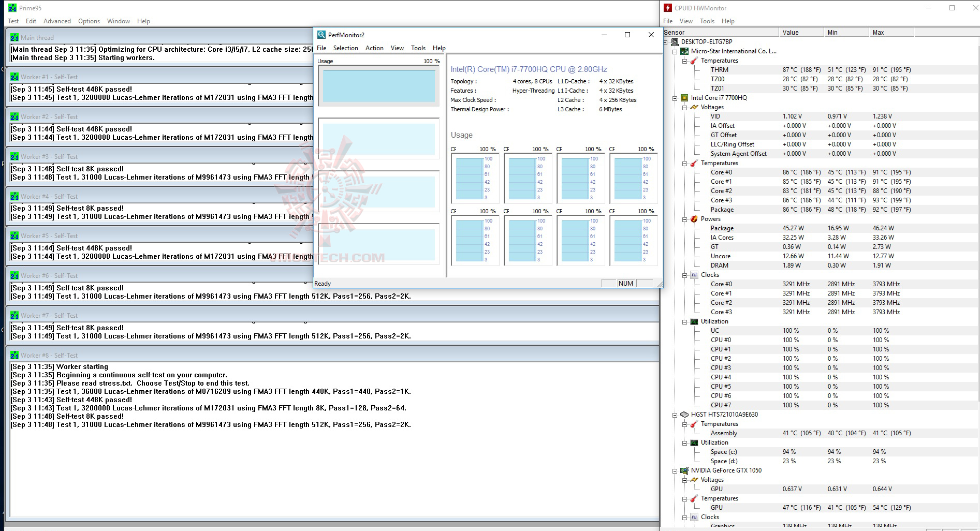
Task: Click the Temperatures thermometer icon under Intel Core i7
Action: coord(694,163)
